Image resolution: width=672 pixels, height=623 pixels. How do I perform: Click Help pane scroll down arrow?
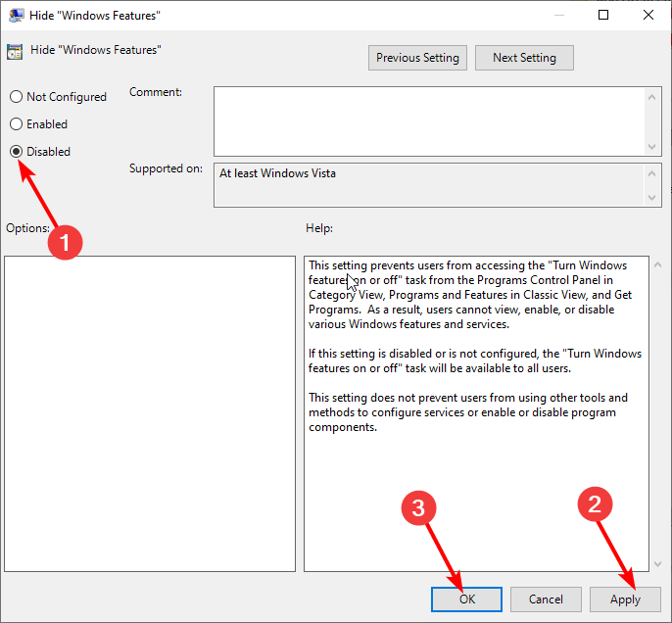(658, 564)
